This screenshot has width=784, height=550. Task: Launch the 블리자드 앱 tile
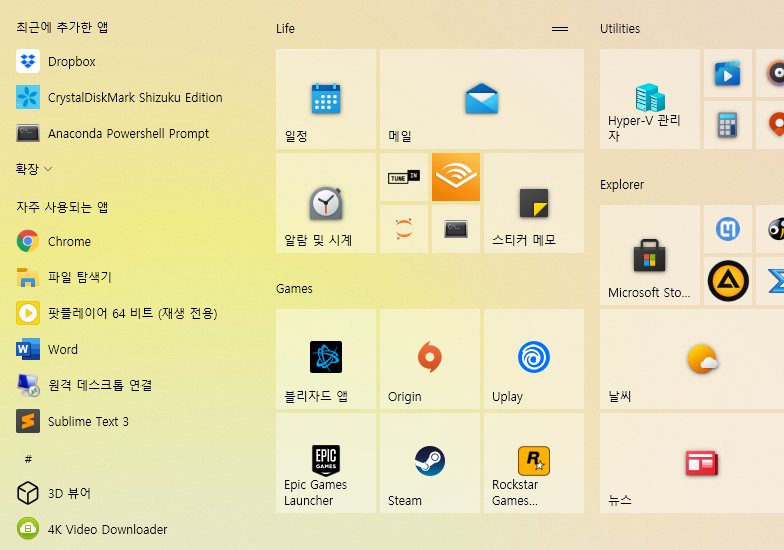tap(326, 359)
